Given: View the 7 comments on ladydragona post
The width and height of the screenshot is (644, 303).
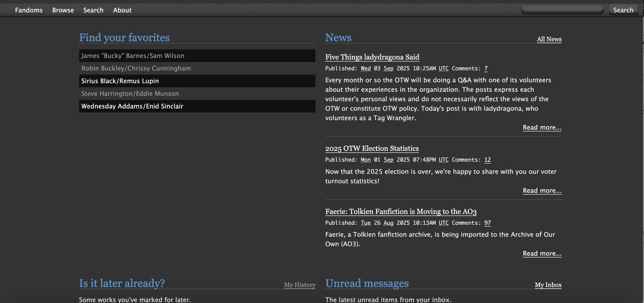Looking at the screenshot, I should click(486, 69).
